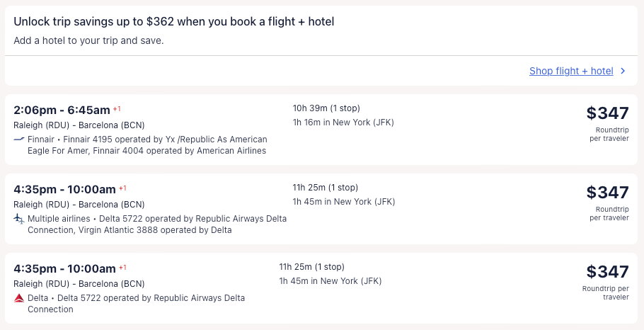Click the Add a hotel to your trip text
This screenshot has height=330, width=644.
click(x=88, y=40)
